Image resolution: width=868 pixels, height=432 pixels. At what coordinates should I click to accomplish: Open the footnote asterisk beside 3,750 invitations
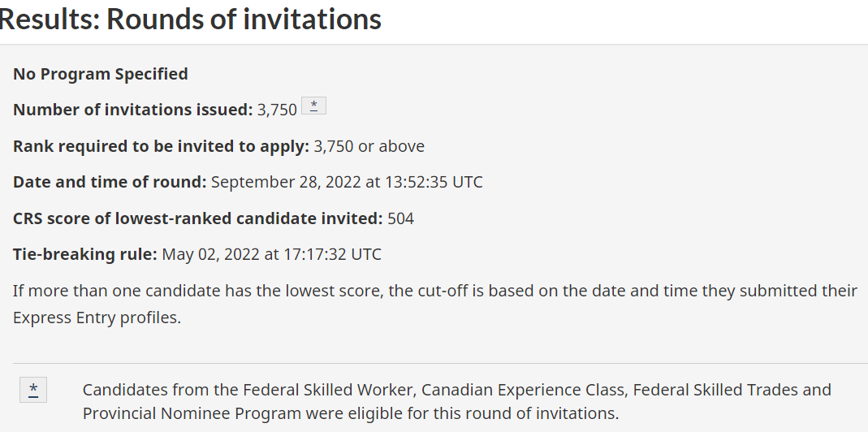pyautogui.click(x=313, y=106)
